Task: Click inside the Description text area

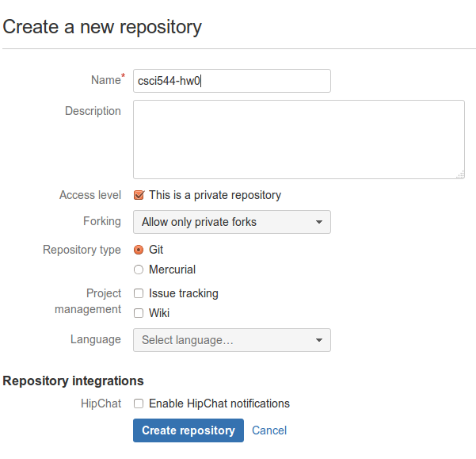Action: click(299, 140)
